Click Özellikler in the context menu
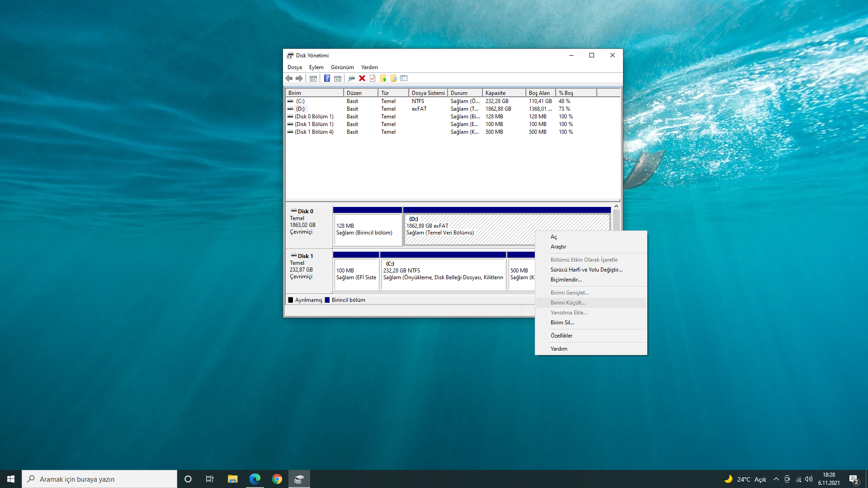The width and height of the screenshot is (868, 488). 561,336
